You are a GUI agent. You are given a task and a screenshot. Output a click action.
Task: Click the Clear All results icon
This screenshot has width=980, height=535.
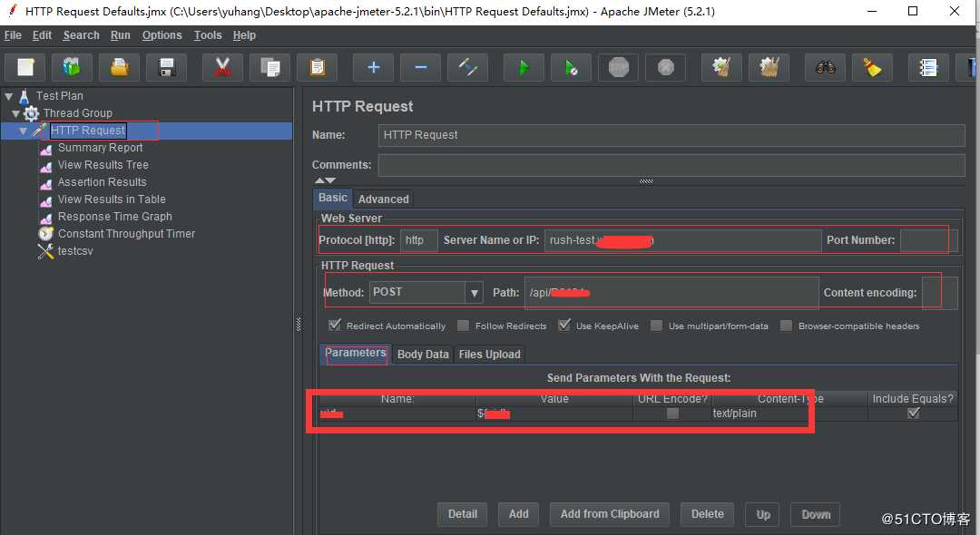(769, 67)
